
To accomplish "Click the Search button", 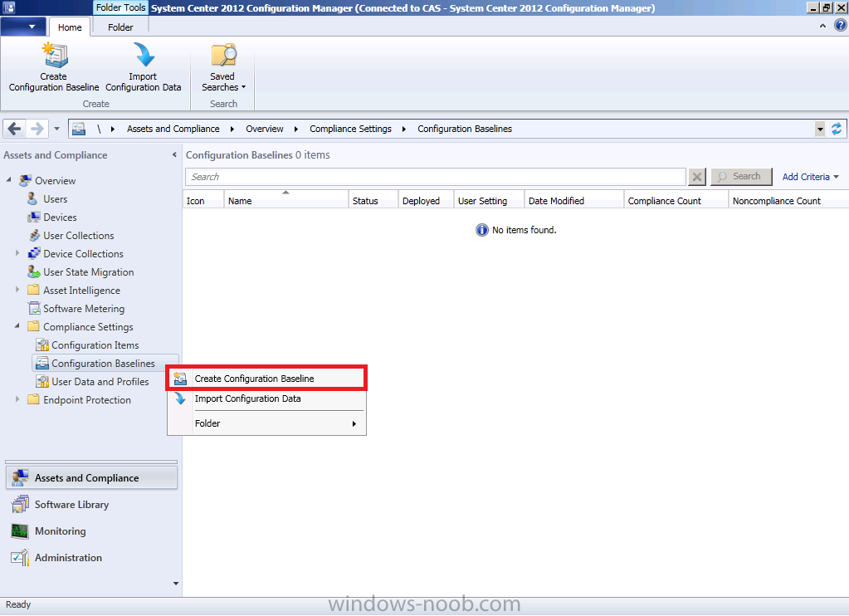I will tap(741, 177).
